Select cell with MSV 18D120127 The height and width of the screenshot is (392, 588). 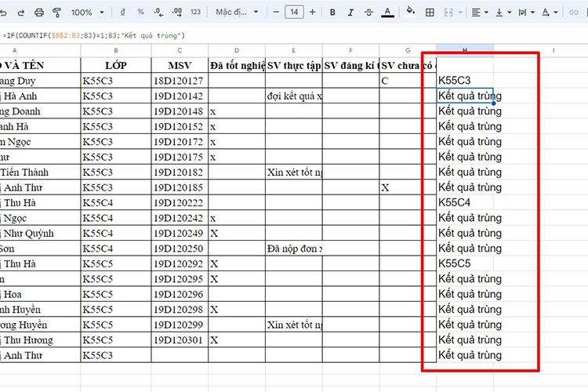[180, 81]
